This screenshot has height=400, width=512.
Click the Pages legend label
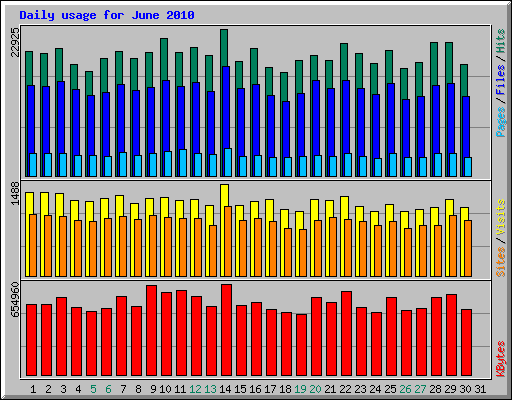500,122
